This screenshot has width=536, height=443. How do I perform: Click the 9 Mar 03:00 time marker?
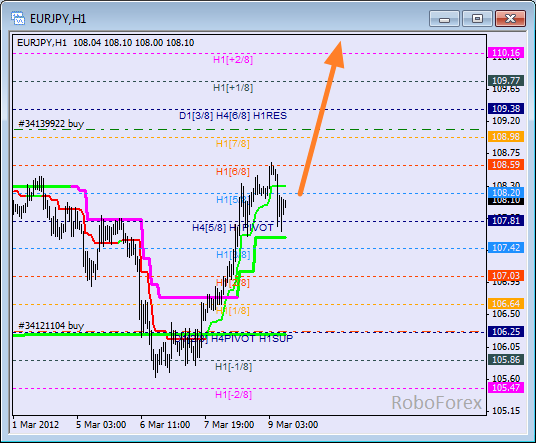293,425
